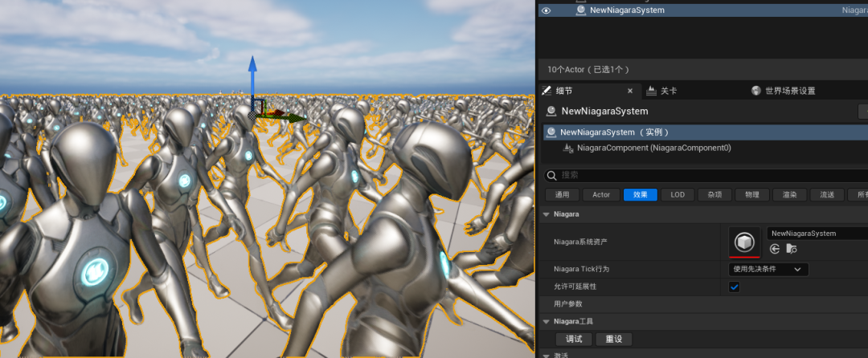Select the 物理 filter button
The width and height of the screenshot is (868, 358).
click(752, 194)
